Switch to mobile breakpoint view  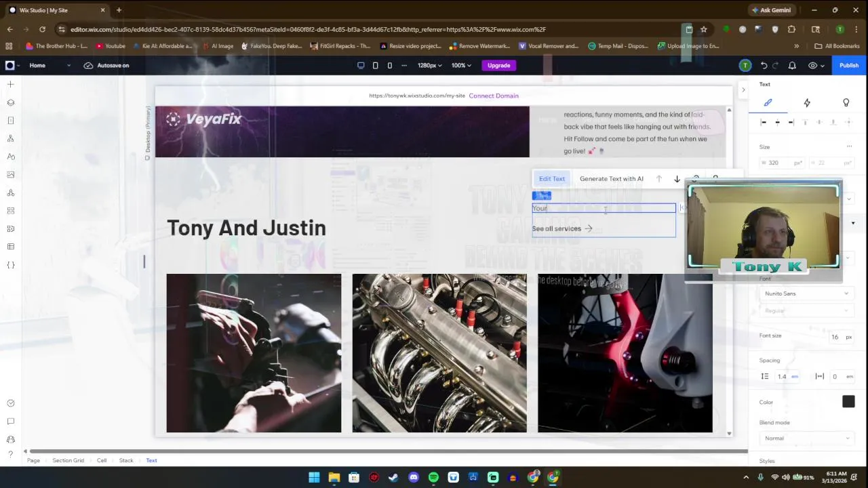(390, 65)
